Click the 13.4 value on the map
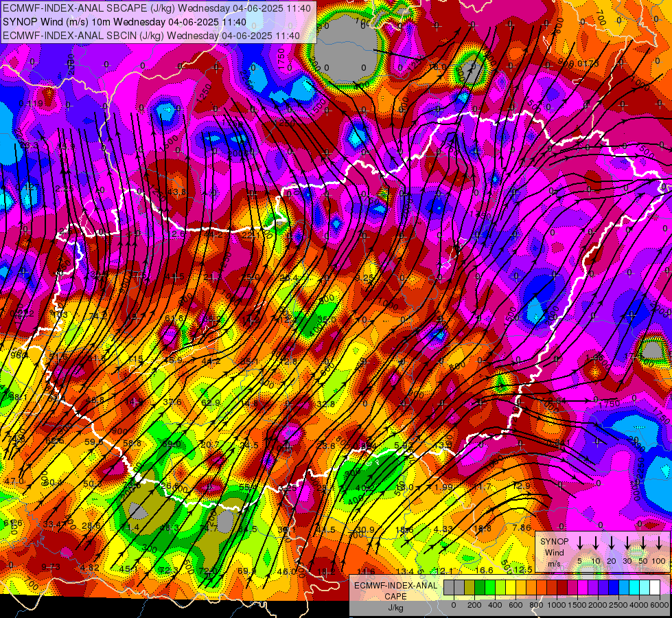 pyautogui.click(x=405, y=571)
